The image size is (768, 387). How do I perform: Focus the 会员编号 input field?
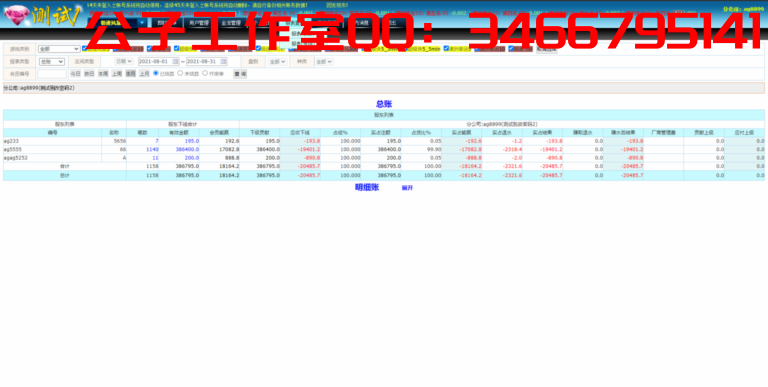tap(52, 74)
